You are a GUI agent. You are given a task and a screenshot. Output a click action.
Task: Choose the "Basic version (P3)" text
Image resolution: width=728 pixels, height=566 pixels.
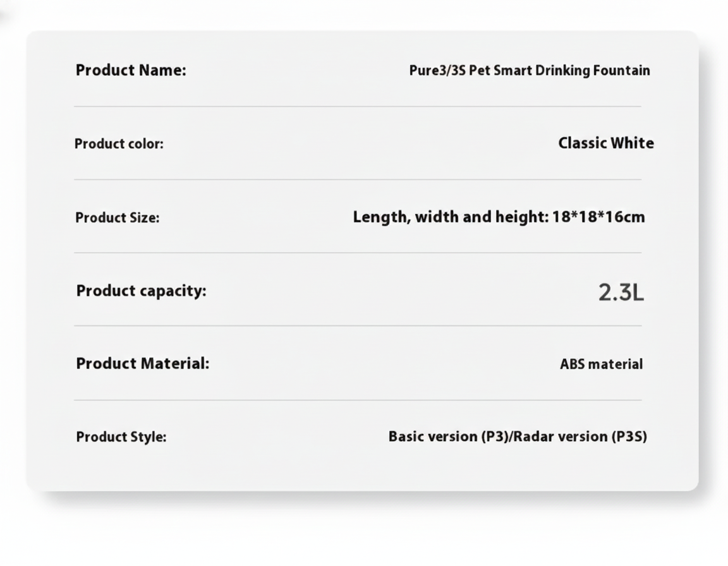tap(448, 437)
